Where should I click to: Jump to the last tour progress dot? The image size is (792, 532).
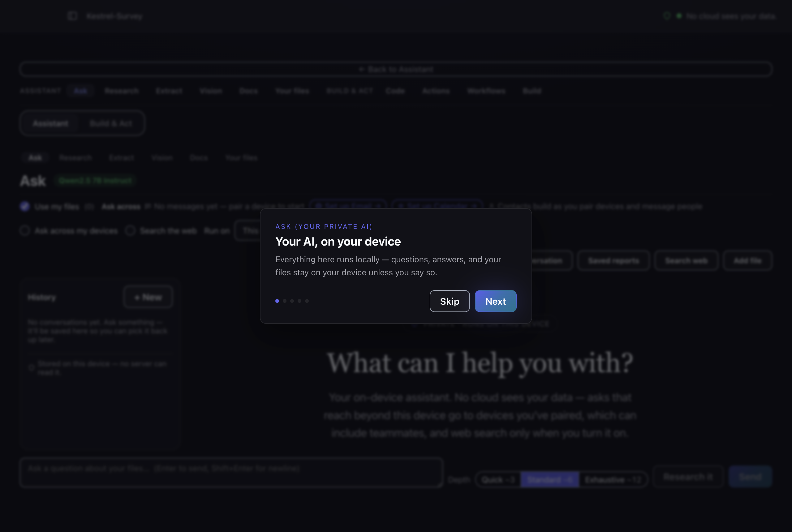click(307, 301)
